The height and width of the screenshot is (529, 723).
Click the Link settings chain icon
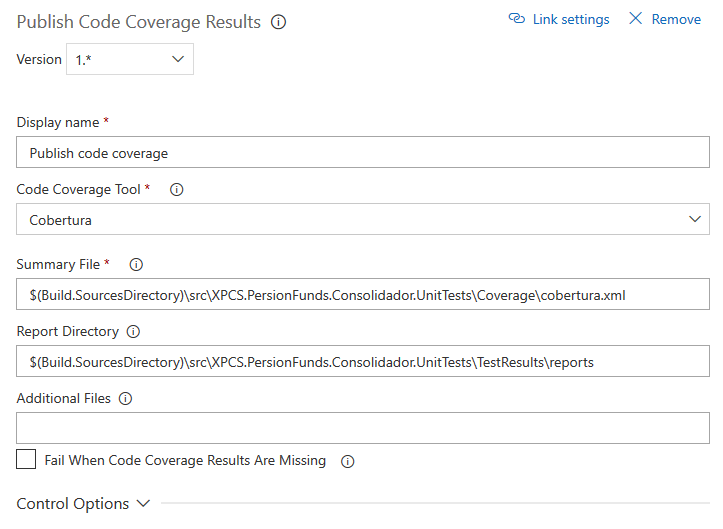[x=516, y=18]
